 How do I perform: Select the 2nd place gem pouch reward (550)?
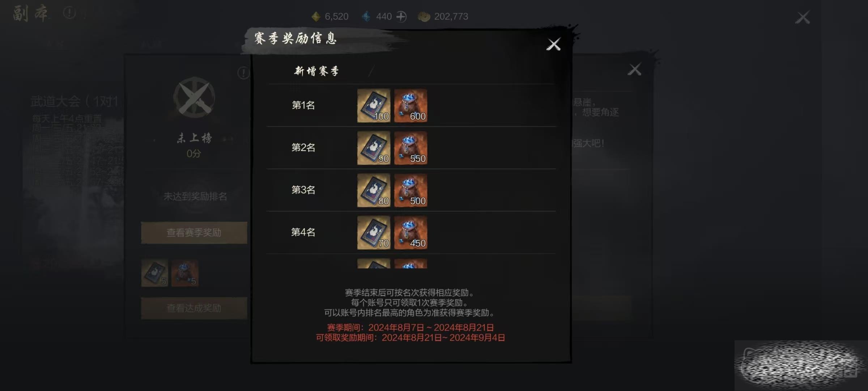(410, 148)
